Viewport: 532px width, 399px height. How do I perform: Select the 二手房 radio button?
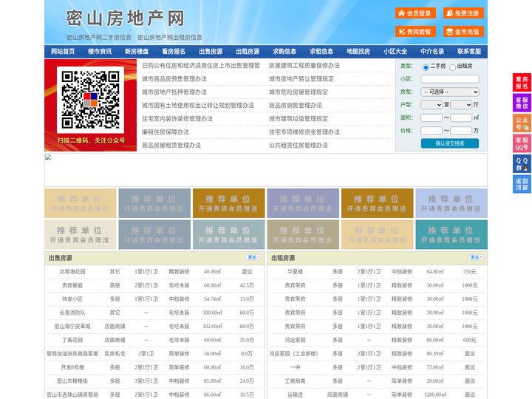pos(426,67)
